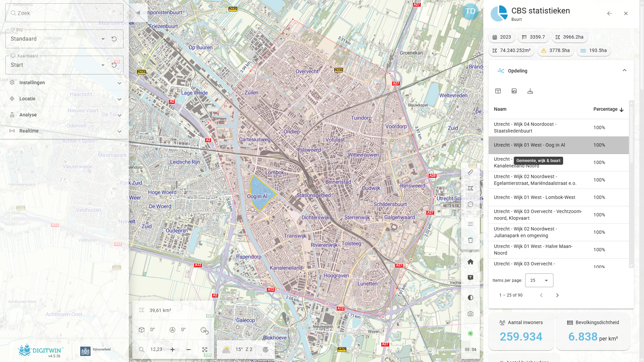644x362 pixels.
Task: Activate the polygon selection tool
Action: pyautogui.click(x=470, y=188)
